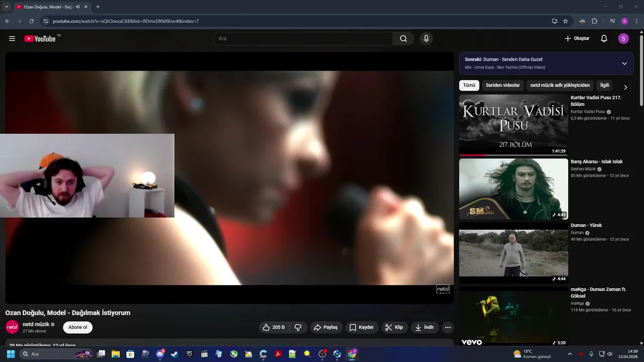This screenshot has width=644, height=362.
Task: Subscribe with Abone ol button
Action: (77, 327)
